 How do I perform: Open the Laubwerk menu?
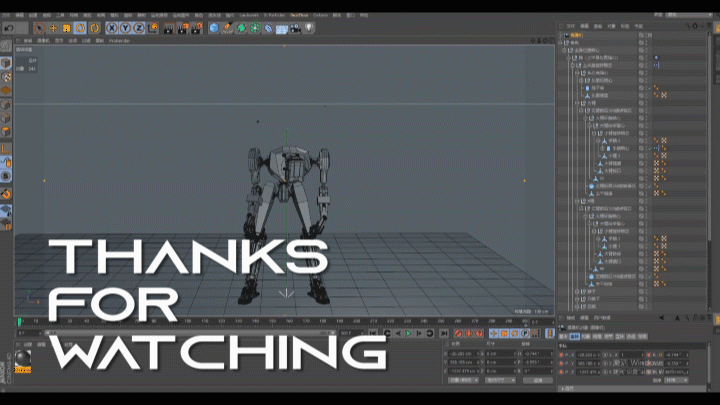249,15
